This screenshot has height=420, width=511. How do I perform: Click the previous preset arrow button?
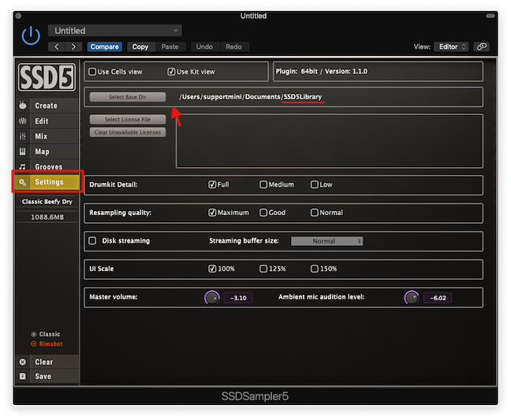pos(57,46)
